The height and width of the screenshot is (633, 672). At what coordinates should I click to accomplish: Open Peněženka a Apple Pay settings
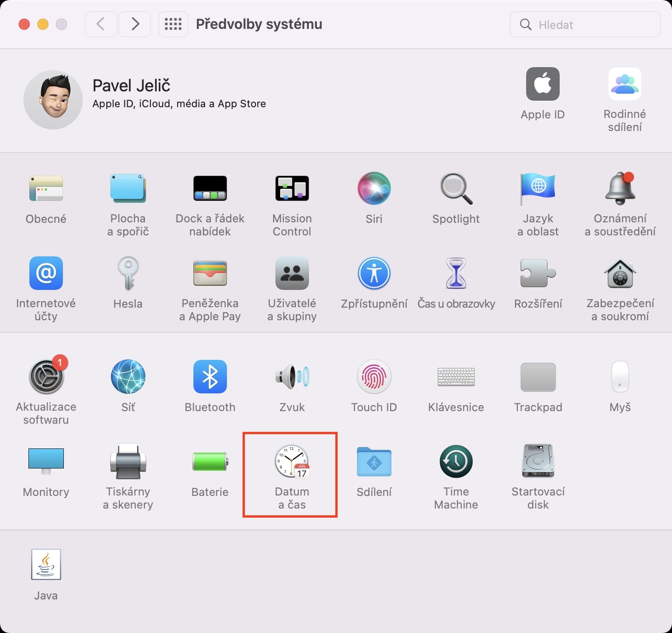pos(210,273)
